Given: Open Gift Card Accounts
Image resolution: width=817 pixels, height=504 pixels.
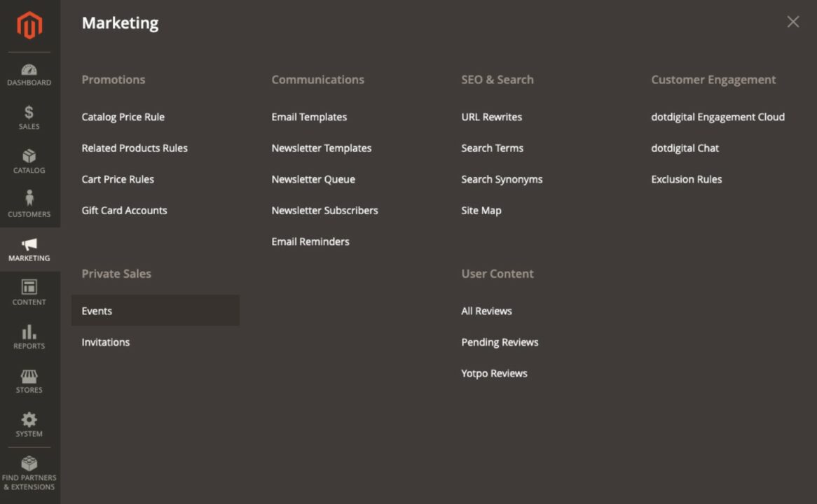Looking at the screenshot, I should pos(124,210).
